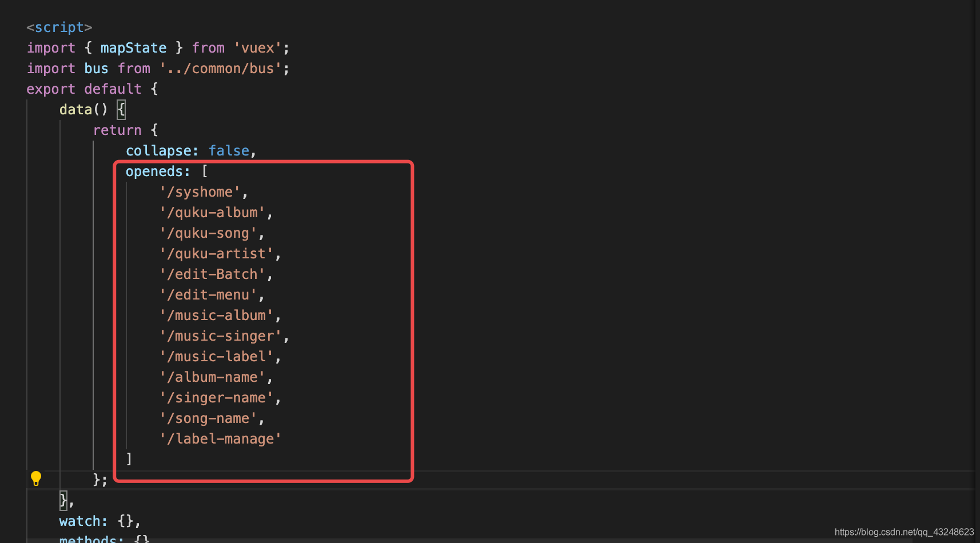
Task: Click the 'openeds:' property key
Action: click(158, 171)
